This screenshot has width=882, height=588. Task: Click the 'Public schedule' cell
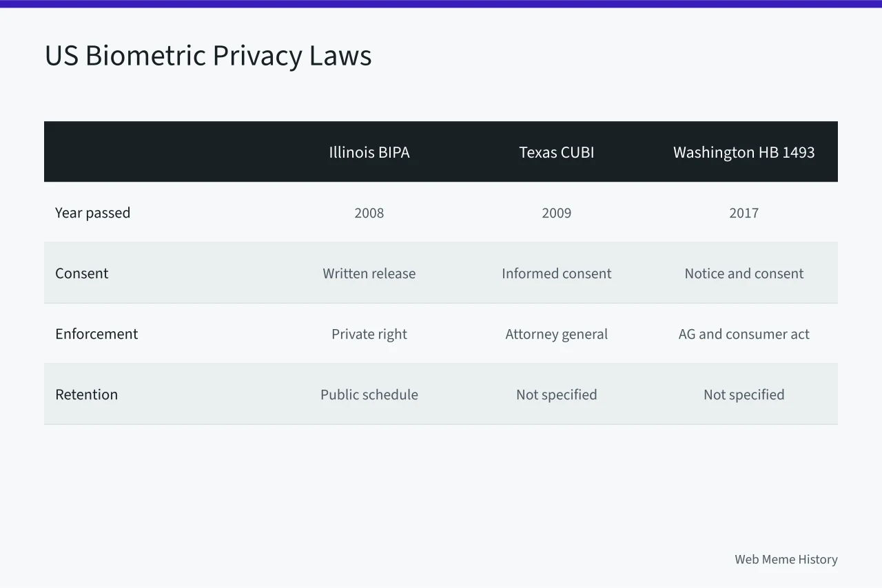click(x=369, y=395)
